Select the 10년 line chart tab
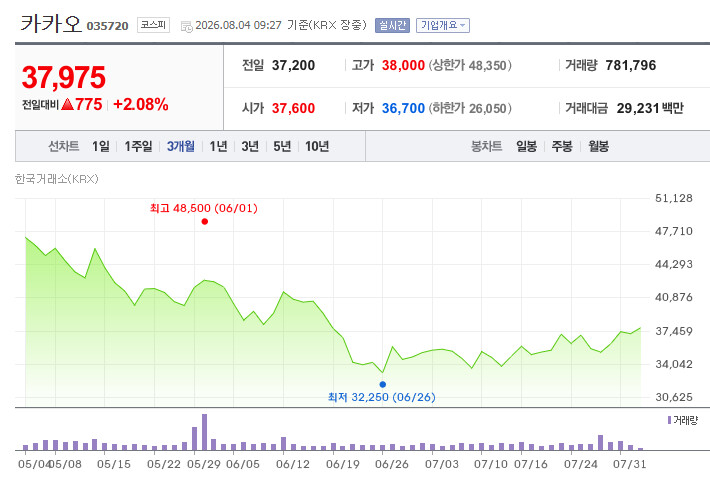 tap(317, 146)
